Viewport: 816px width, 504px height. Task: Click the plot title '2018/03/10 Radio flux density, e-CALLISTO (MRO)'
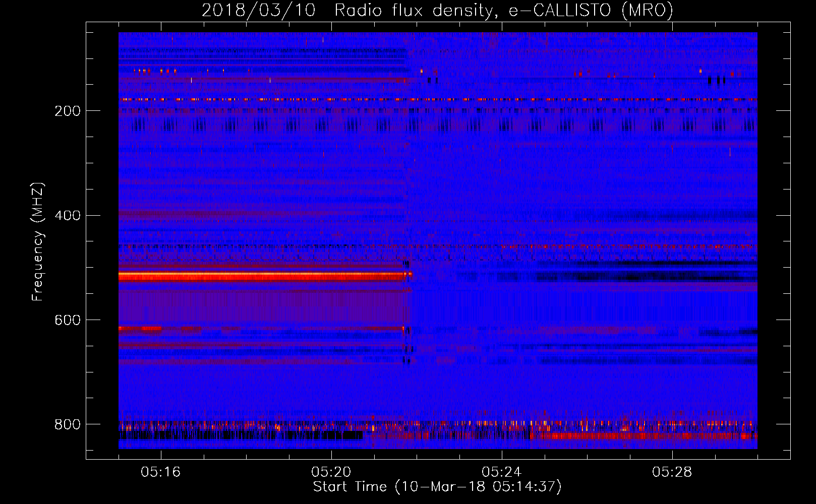[437, 10]
